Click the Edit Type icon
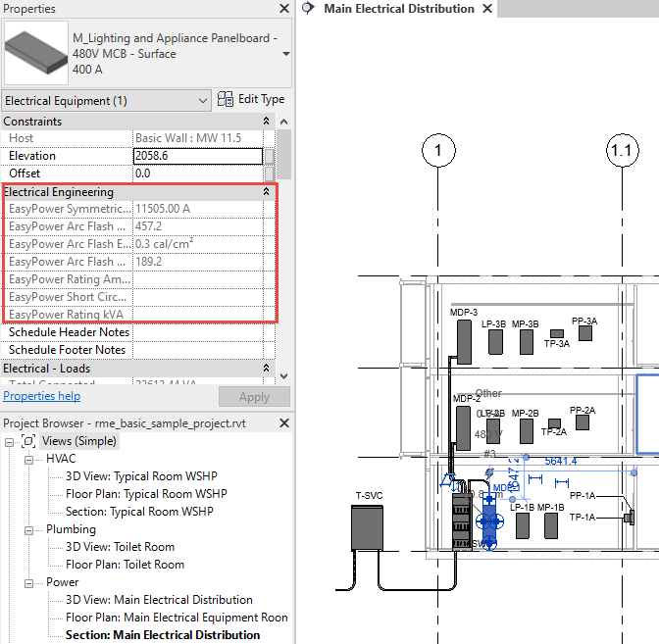The height and width of the screenshot is (644, 659). tap(227, 99)
